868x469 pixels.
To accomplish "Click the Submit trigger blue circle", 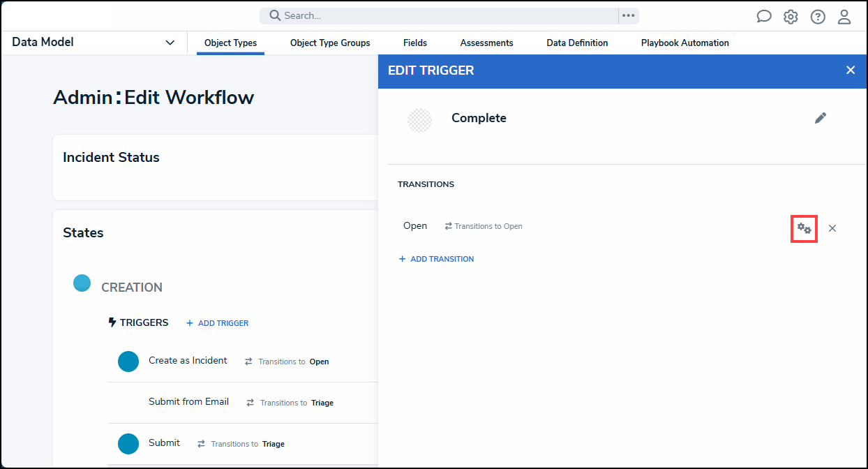I will click(128, 444).
